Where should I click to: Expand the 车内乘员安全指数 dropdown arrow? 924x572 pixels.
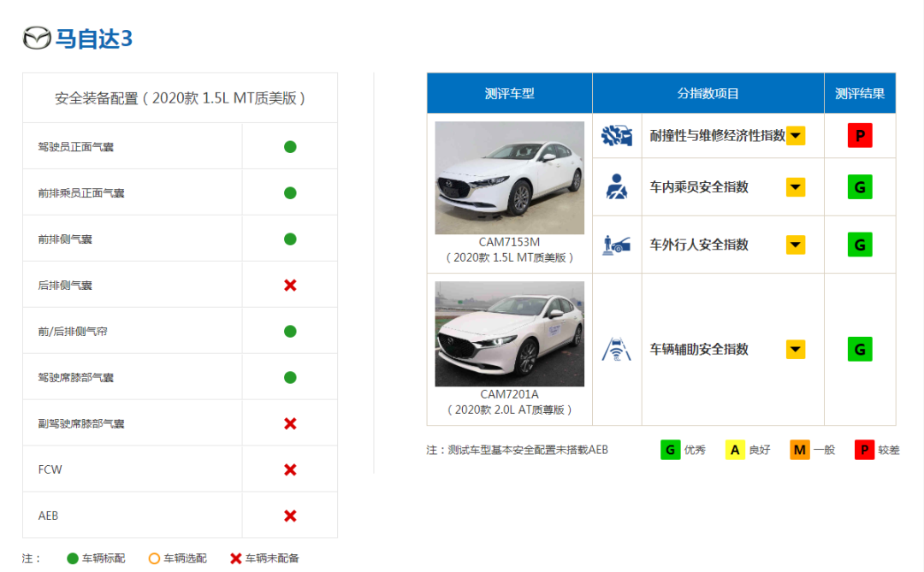[796, 186]
